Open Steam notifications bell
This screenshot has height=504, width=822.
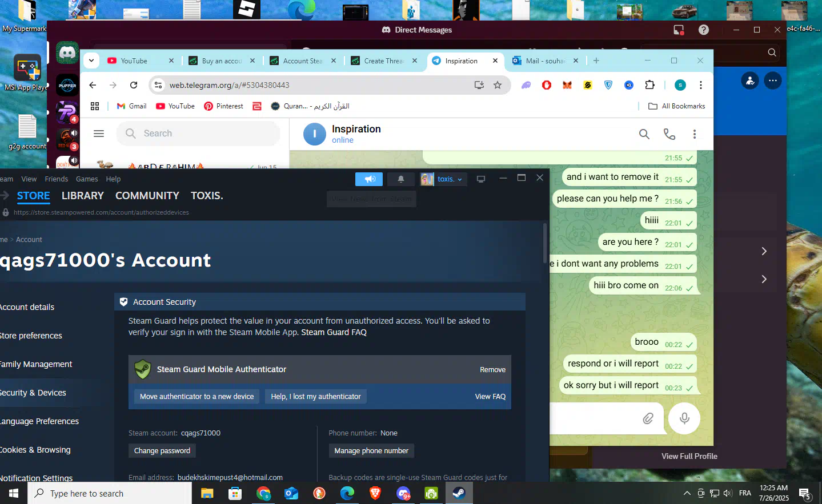point(401,179)
